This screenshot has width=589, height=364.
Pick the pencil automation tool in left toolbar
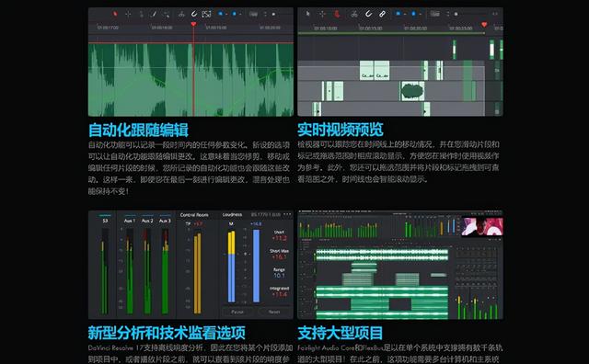click(154, 14)
